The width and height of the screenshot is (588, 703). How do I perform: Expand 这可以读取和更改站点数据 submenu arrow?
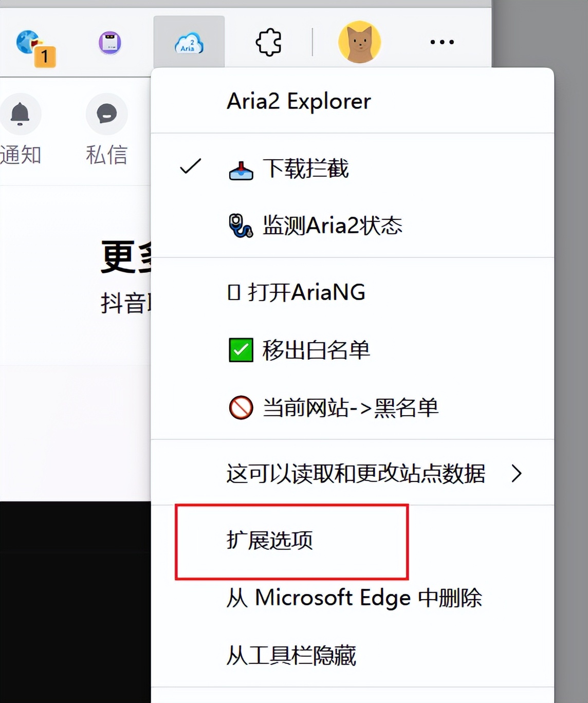click(x=517, y=475)
